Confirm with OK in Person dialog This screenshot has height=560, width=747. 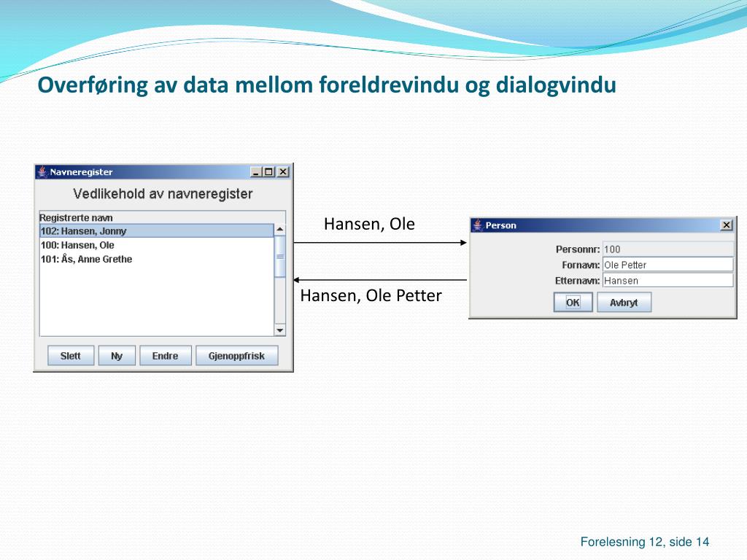[x=573, y=303]
